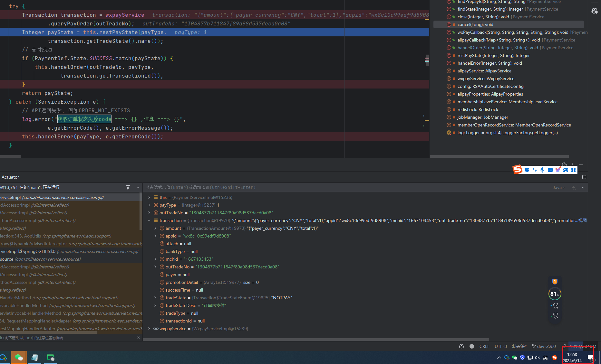Switch to the Actuator tab
The width and height of the screenshot is (601, 364).
(x=10, y=177)
